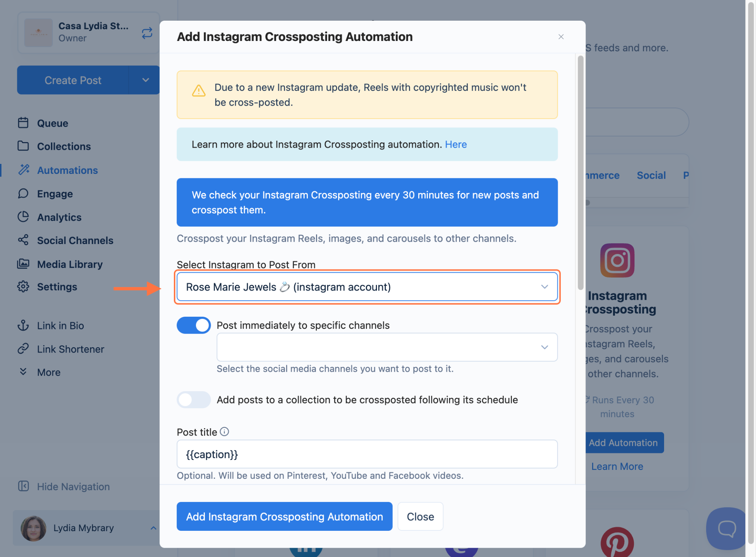756x557 pixels.
Task: Click the Link in Bio anchor icon
Action: [x=23, y=326]
